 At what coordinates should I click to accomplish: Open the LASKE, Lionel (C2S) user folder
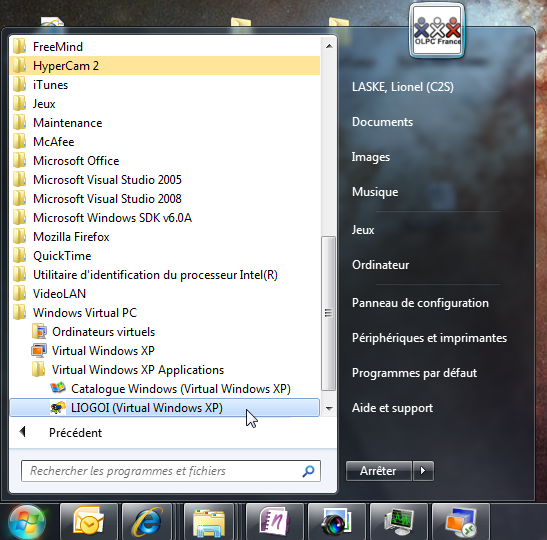403,87
